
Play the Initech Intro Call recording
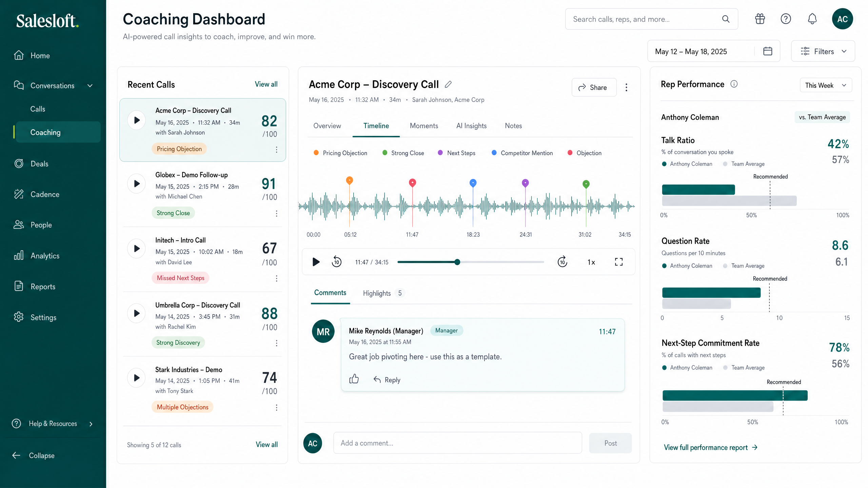137,248
